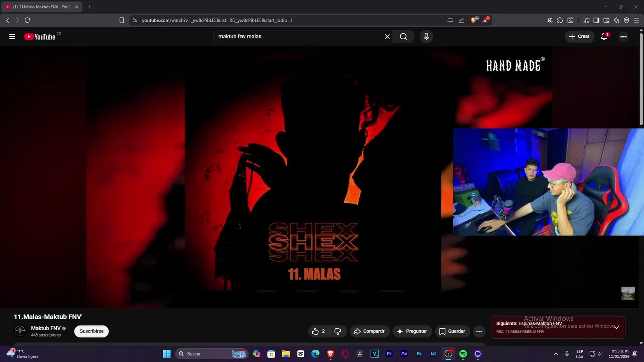Open the share page icon in the address bar
The image size is (644, 362).
461,20
